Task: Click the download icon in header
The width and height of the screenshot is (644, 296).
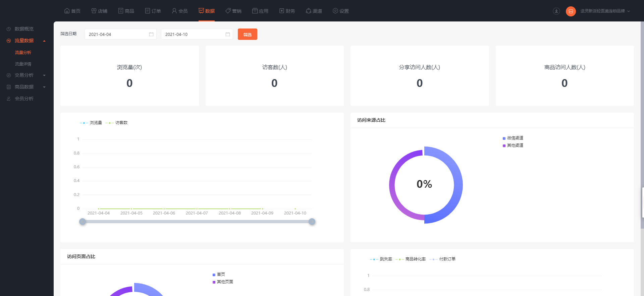Action: tap(556, 11)
